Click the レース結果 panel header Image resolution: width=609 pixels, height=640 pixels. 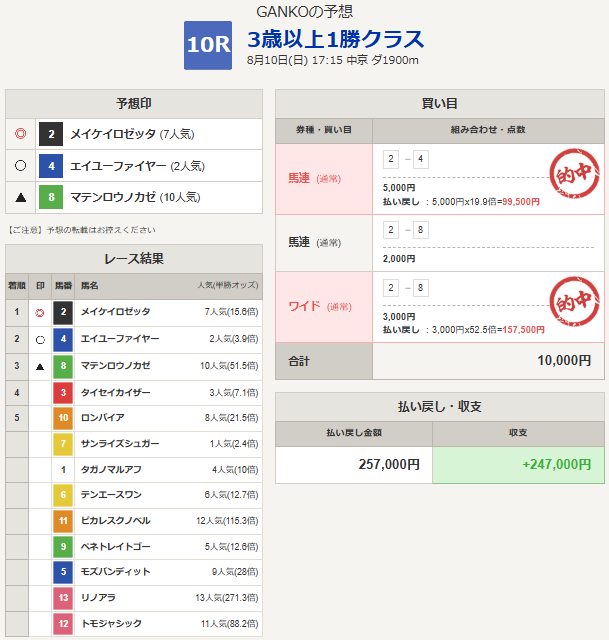point(134,259)
